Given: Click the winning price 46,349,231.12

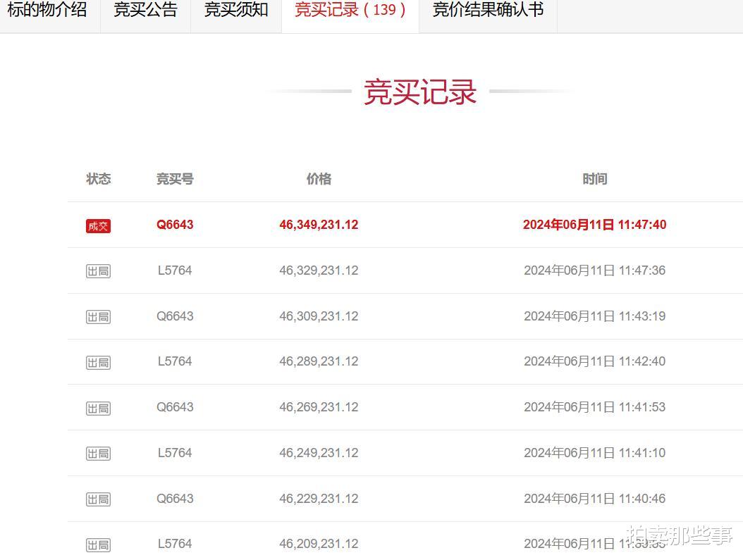Looking at the screenshot, I should (319, 225).
